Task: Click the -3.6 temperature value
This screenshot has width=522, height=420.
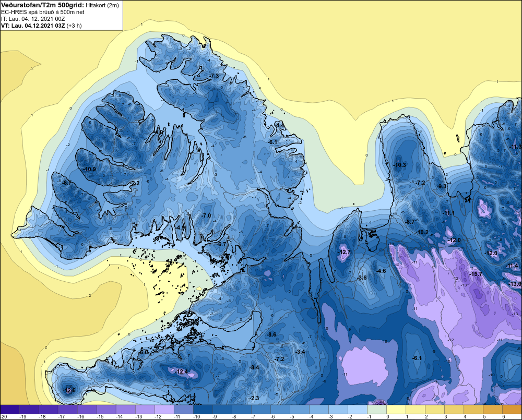Action: pyautogui.click(x=362, y=278)
